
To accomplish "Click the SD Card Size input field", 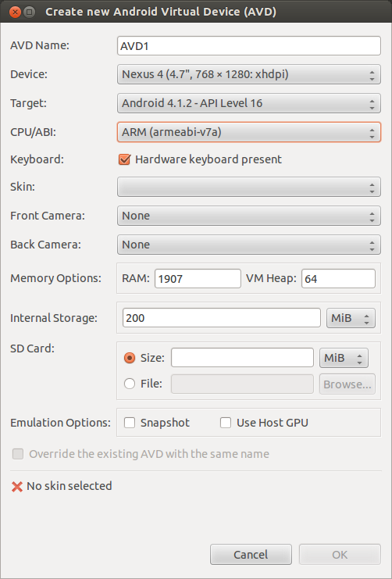I will click(x=243, y=357).
